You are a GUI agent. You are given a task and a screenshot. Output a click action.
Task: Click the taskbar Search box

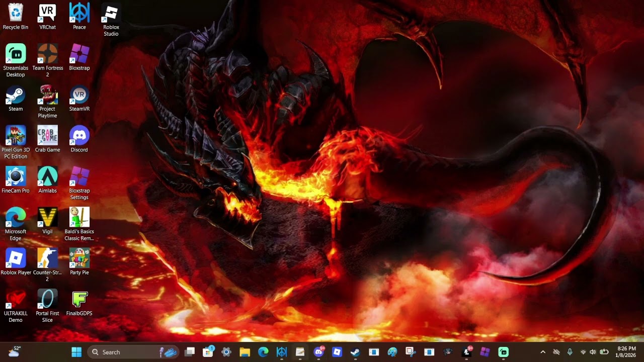(133, 352)
